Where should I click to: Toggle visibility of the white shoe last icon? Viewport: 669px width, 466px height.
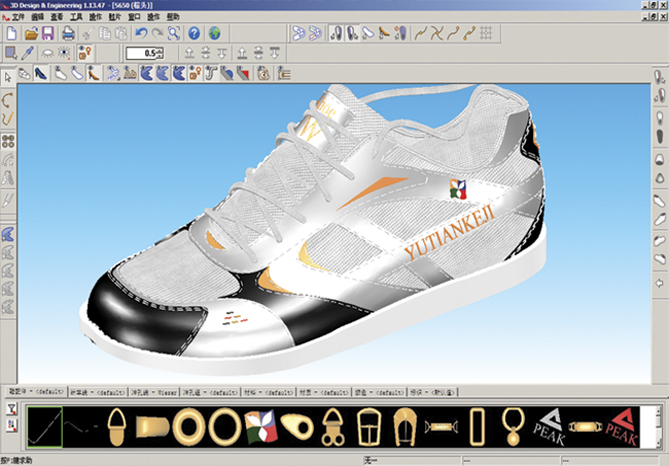point(60,74)
